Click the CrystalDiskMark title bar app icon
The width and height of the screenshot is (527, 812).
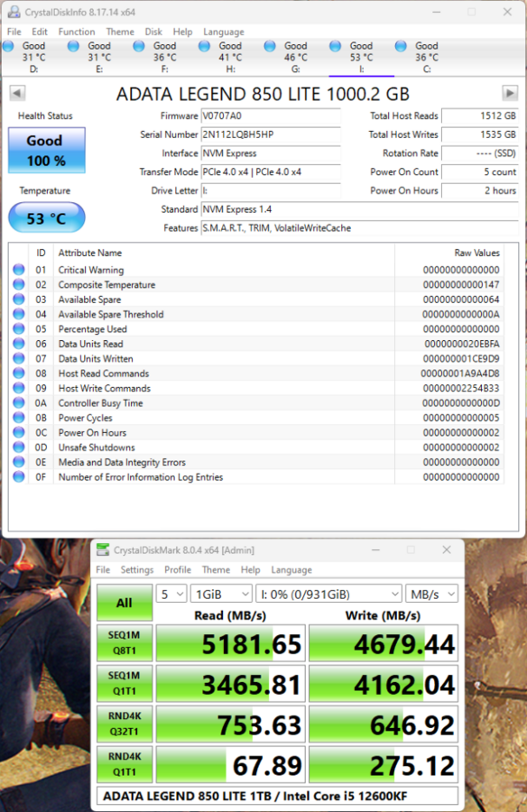click(x=103, y=550)
